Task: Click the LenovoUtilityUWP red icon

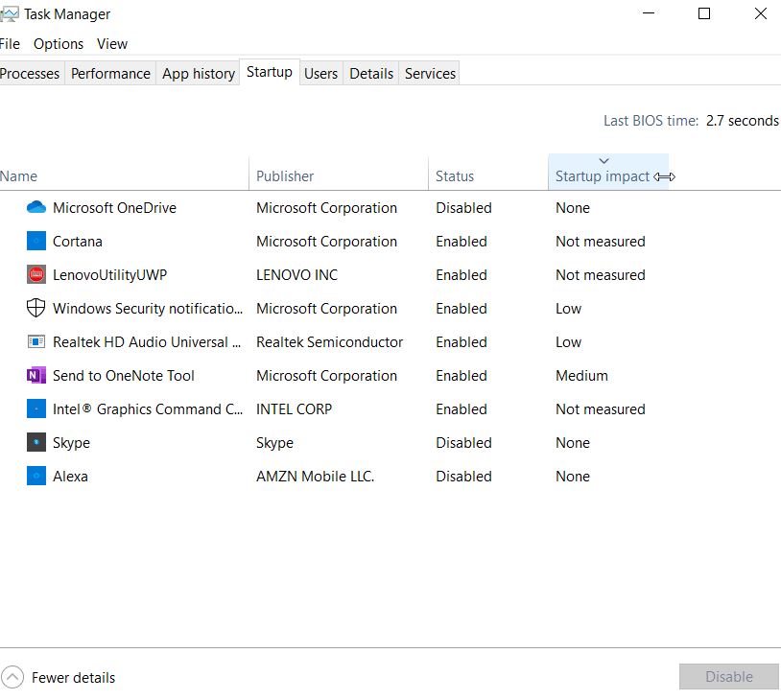Action: pyautogui.click(x=35, y=274)
